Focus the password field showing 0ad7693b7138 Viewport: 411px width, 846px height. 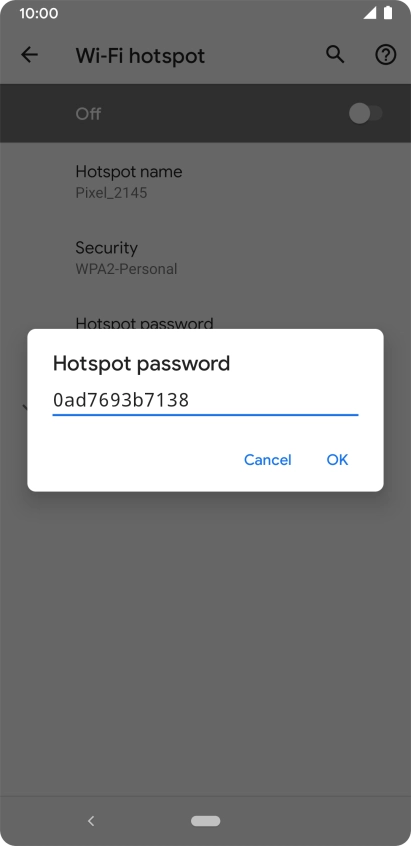206,401
